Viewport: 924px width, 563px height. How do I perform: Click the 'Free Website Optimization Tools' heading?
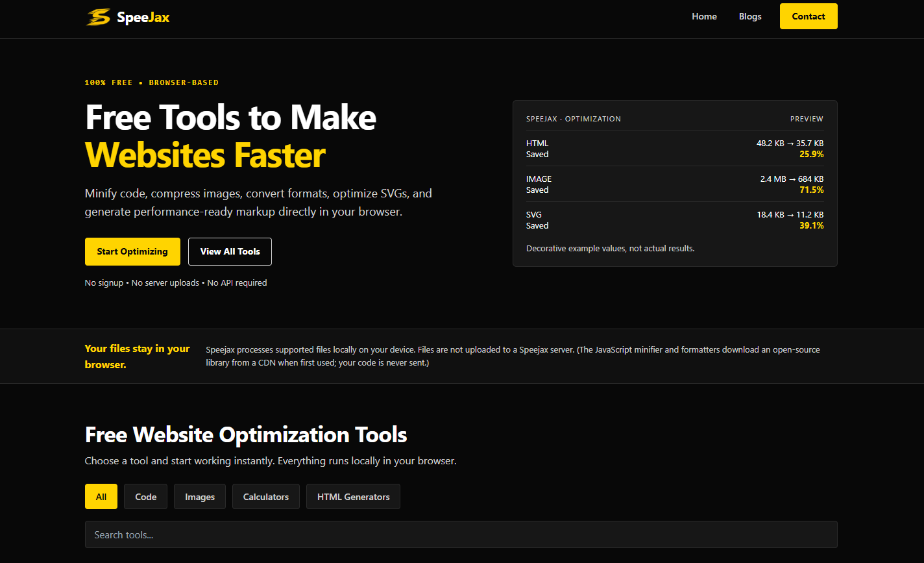tap(246, 434)
